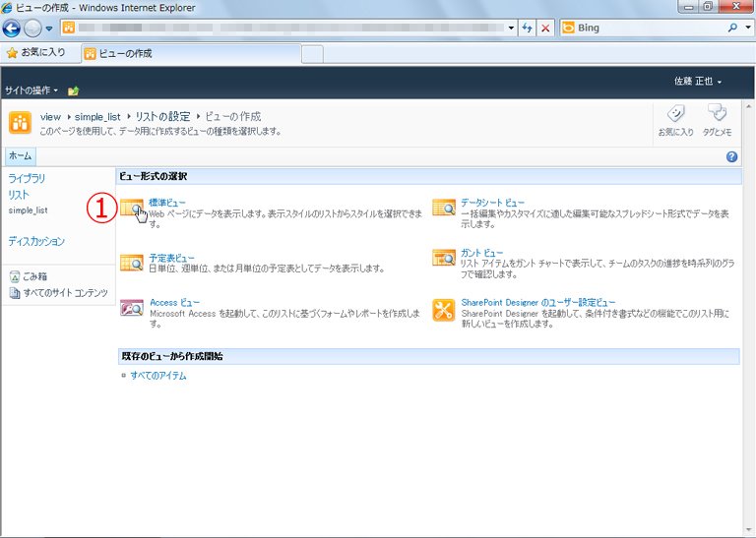Click into the Bing search box
Viewport: 756px width, 538px height.
(x=651, y=28)
